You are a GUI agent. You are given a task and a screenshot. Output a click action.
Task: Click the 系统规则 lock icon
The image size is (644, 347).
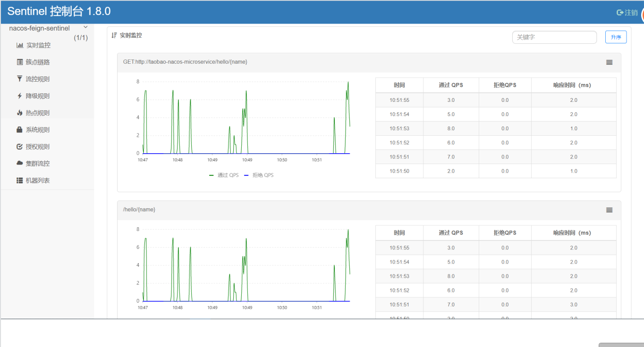pos(19,129)
